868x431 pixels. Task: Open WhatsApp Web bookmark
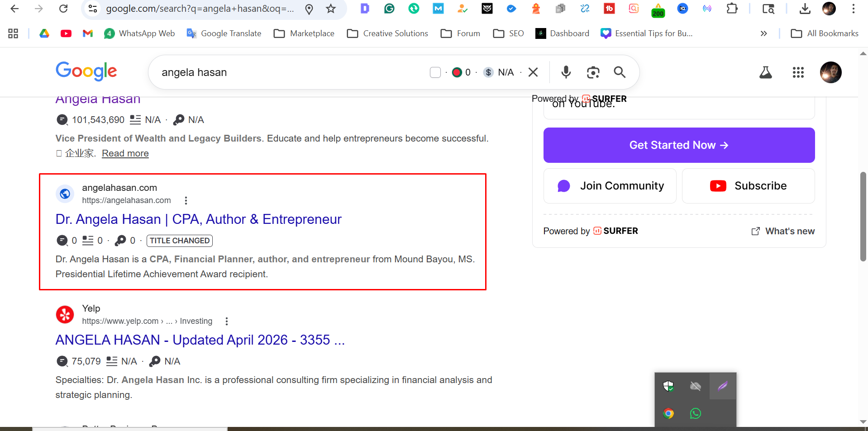[x=139, y=33]
